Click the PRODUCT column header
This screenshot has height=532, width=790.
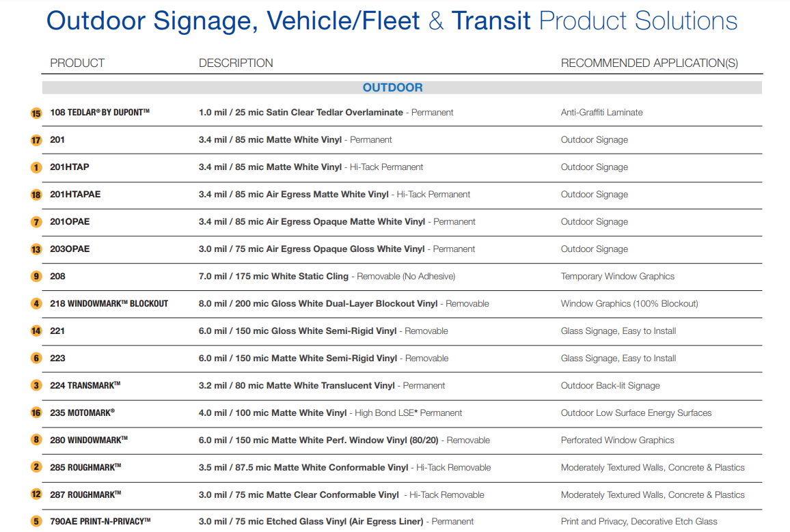coord(77,64)
